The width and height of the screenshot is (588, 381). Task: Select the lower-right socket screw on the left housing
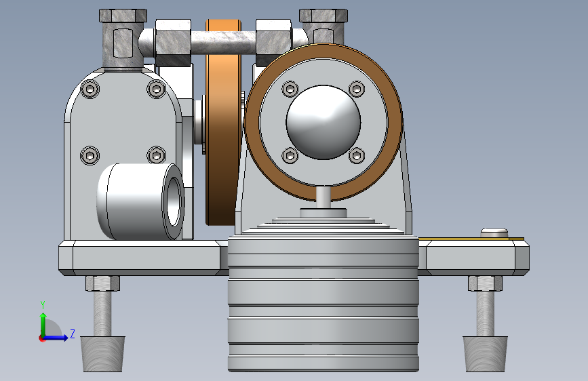[156, 155]
